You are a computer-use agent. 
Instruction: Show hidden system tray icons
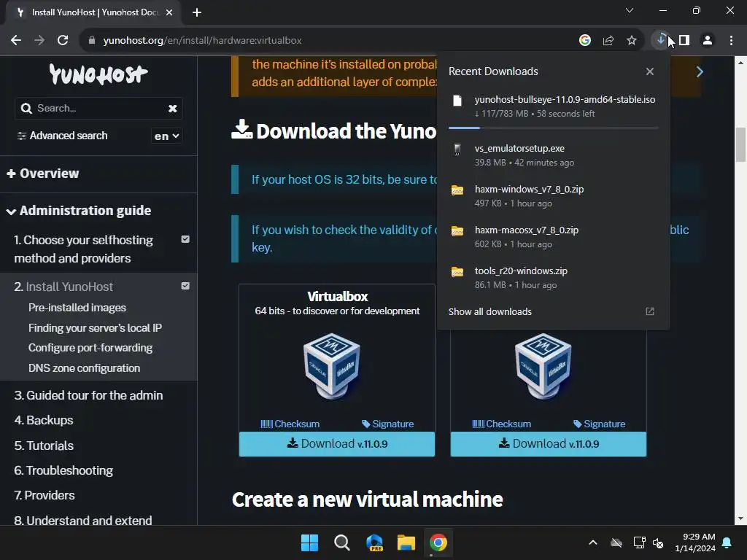593,542
